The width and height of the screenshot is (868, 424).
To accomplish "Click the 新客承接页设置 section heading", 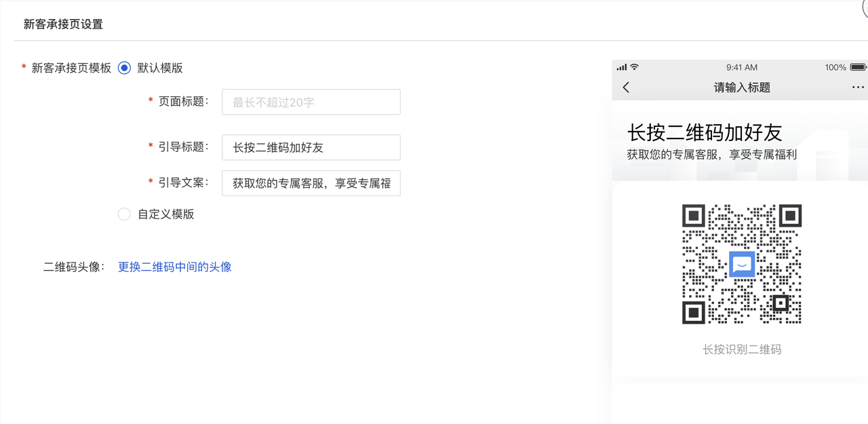I will coord(63,24).
